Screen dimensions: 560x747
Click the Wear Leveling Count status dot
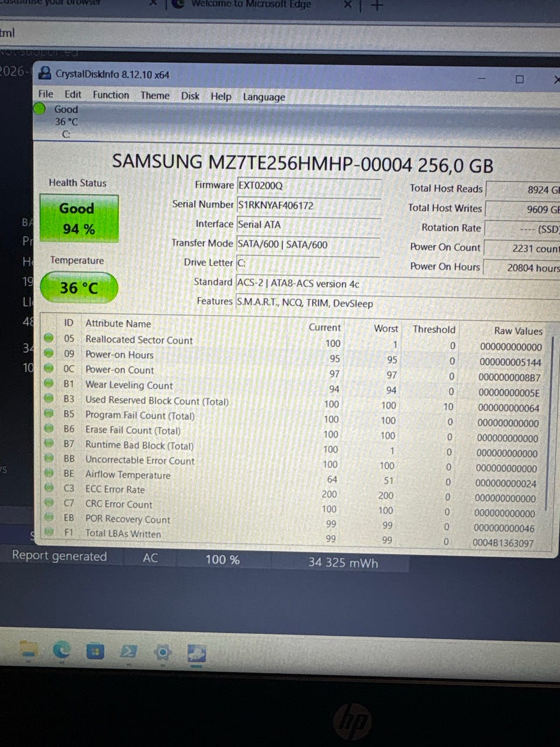(50, 383)
